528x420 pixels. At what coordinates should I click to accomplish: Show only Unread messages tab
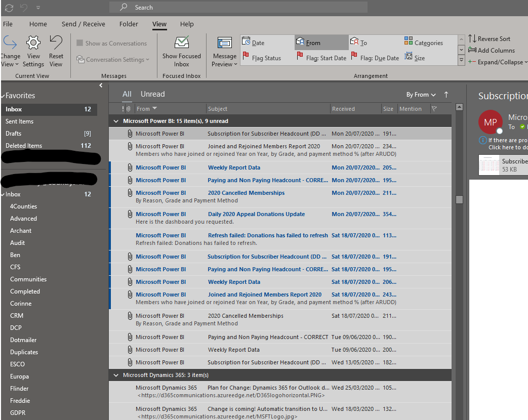coord(152,94)
